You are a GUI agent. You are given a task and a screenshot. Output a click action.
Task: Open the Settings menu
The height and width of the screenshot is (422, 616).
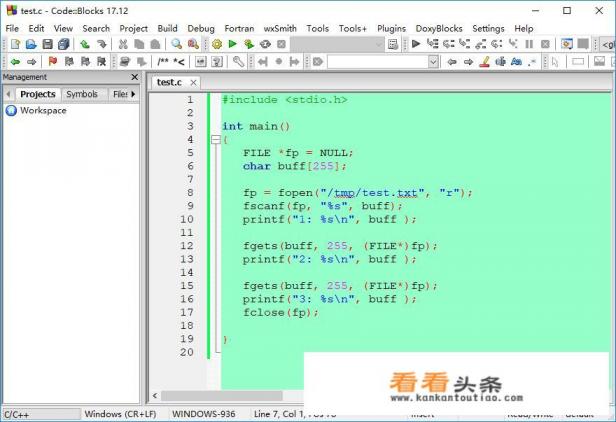click(488, 28)
